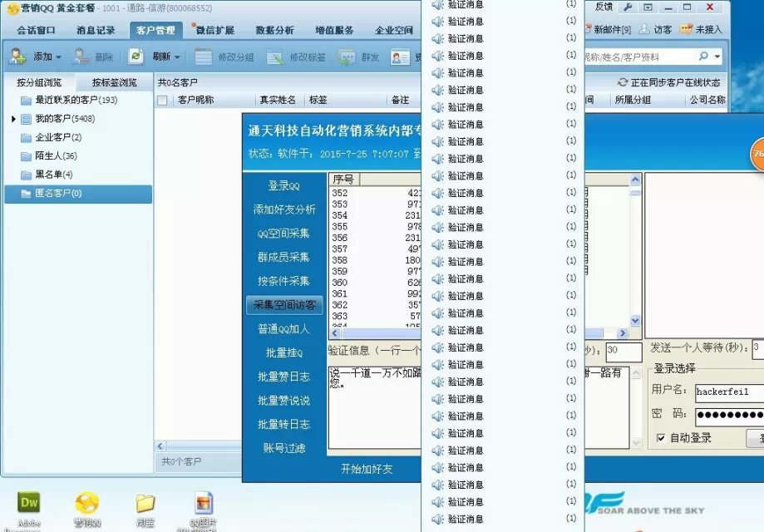Open the Adobe Dreamweaver desktop icon
The width and height of the screenshot is (764, 532).
pos(29,504)
